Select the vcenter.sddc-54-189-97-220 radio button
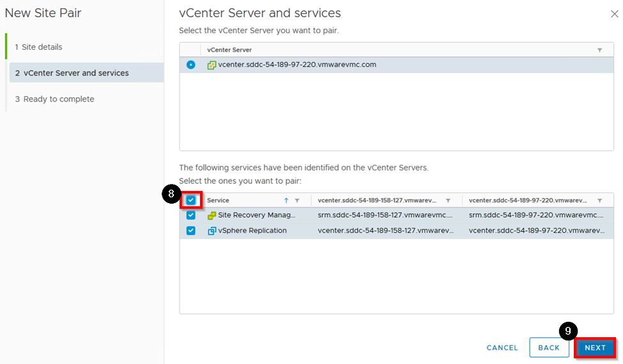The height and width of the screenshot is (364, 623). [x=191, y=64]
